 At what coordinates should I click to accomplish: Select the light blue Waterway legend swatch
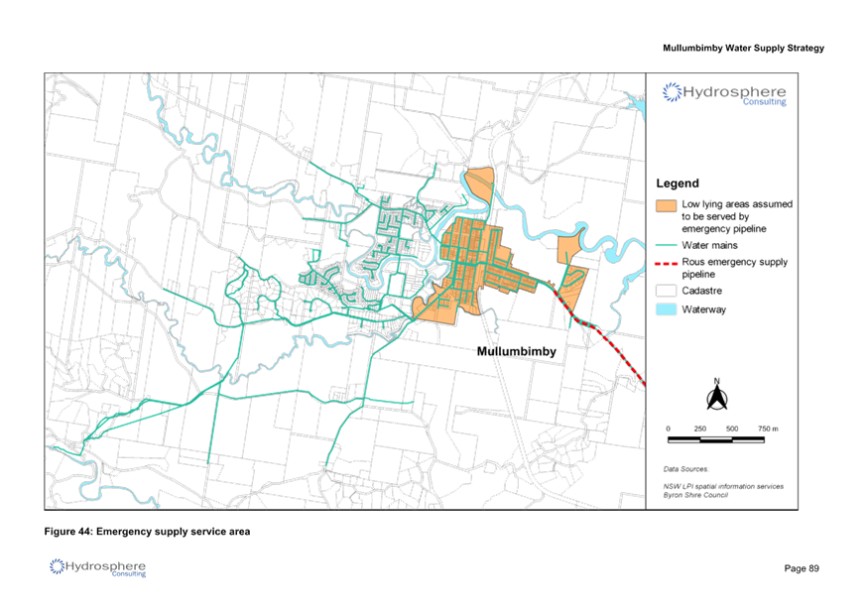tap(666, 309)
